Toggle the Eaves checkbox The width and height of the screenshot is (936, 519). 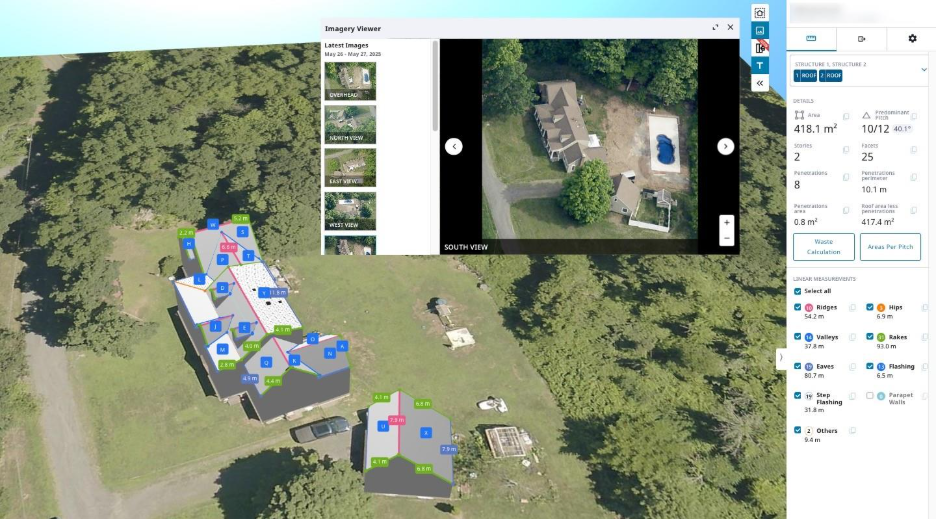tap(798, 366)
